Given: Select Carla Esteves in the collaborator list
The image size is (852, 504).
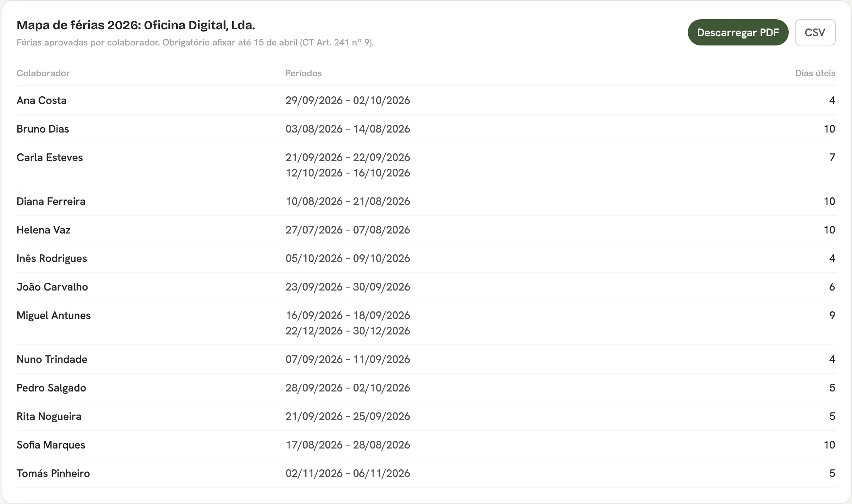Looking at the screenshot, I should 50,157.
